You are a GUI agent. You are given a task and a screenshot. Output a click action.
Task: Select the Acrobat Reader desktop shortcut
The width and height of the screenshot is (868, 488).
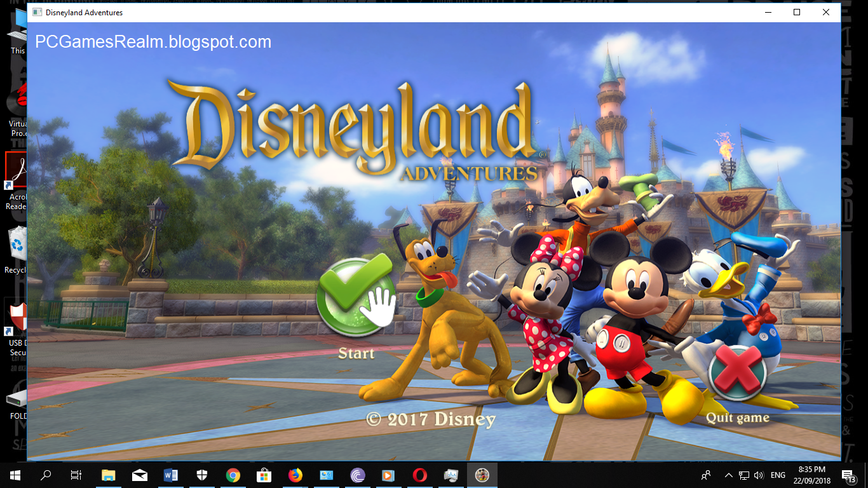point(16,180)
